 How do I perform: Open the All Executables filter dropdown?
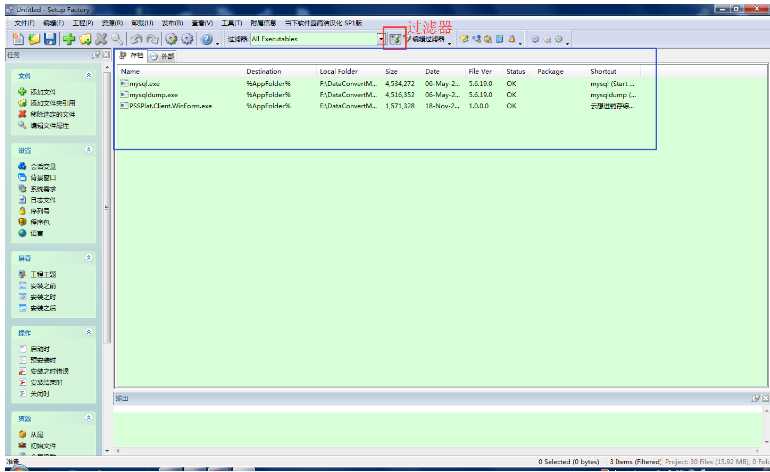(381, 39)
